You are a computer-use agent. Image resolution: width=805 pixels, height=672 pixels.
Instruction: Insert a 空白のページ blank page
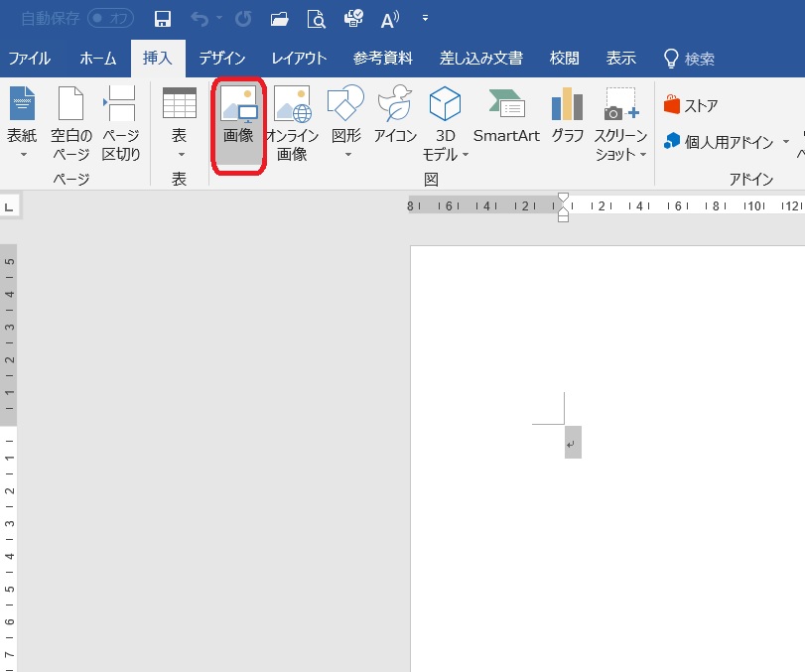[71, 123]
